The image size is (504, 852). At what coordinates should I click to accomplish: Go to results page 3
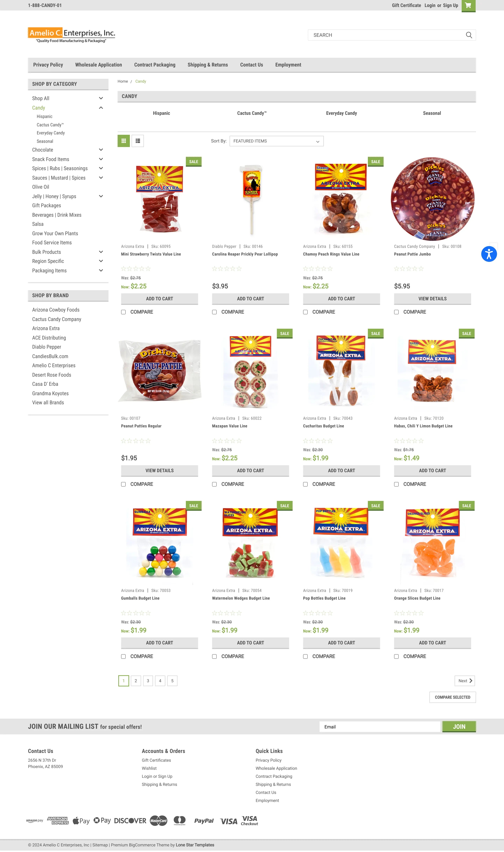point(148,680)
